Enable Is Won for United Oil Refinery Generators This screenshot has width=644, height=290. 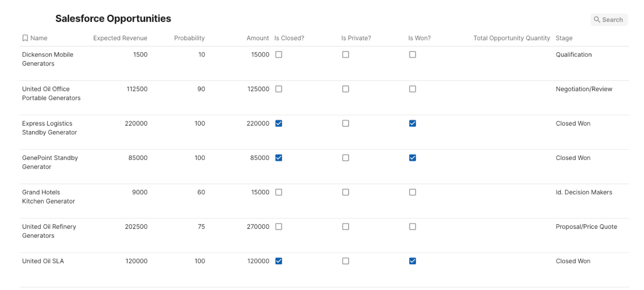click(413, 227)
